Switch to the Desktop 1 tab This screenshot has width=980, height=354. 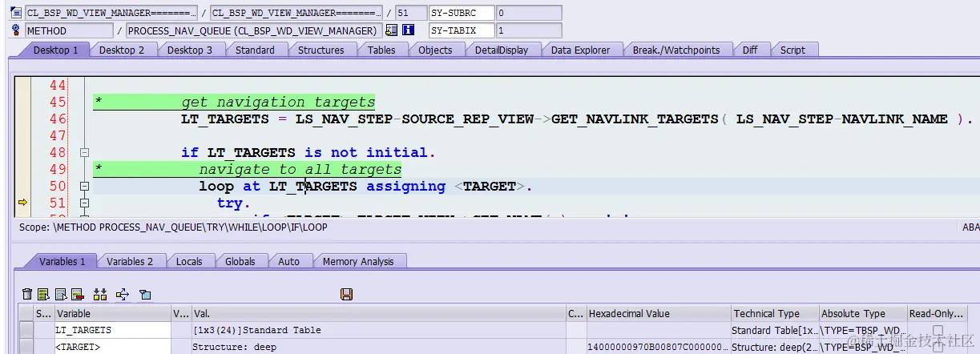[x=55, y=50]
